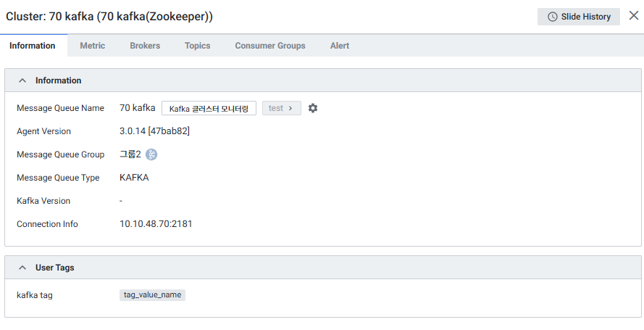Switch to the Metric tab

click(92, 46)
